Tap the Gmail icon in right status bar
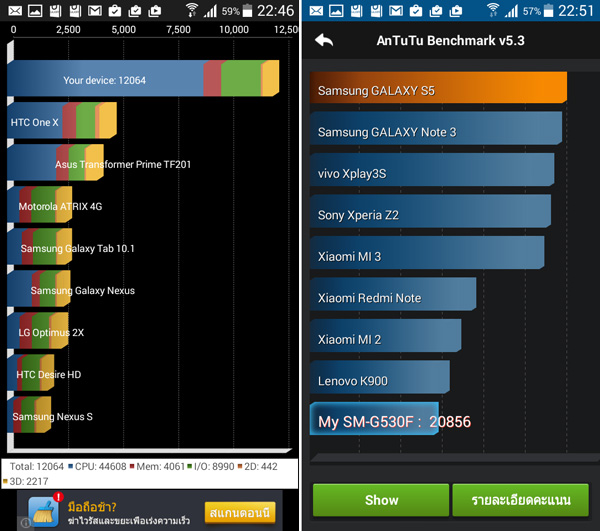 click(396, 11)
